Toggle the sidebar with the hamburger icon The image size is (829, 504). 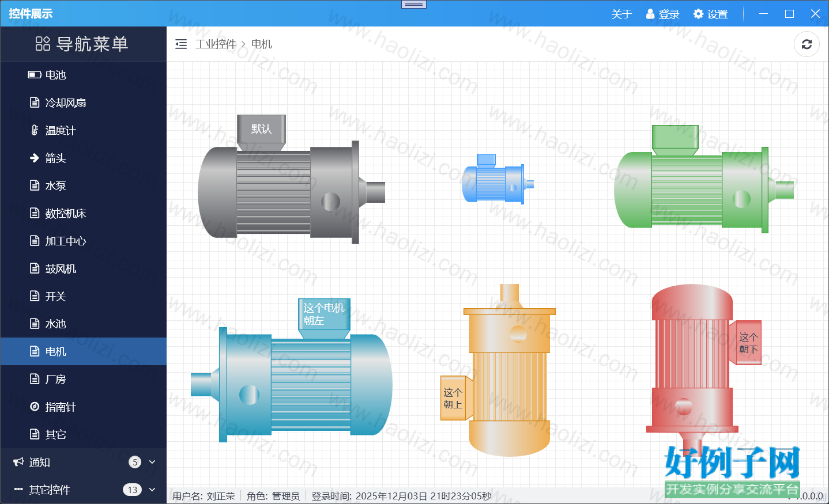(x=181, y=44)
